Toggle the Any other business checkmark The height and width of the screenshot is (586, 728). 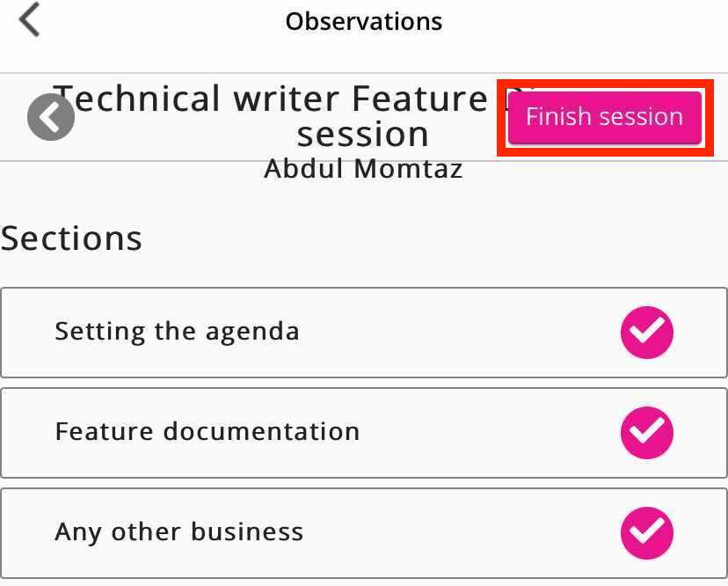coord(647,532)
